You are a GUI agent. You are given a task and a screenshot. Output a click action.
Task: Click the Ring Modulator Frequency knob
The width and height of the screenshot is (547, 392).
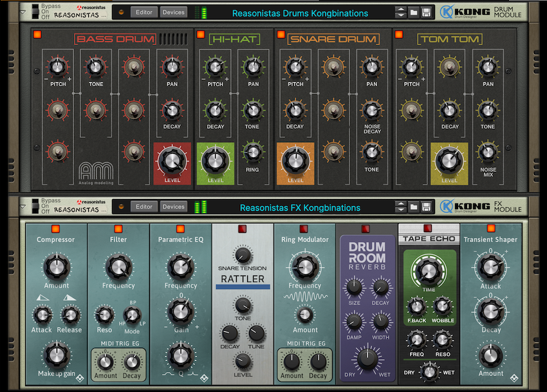click(x=305, y=267)
